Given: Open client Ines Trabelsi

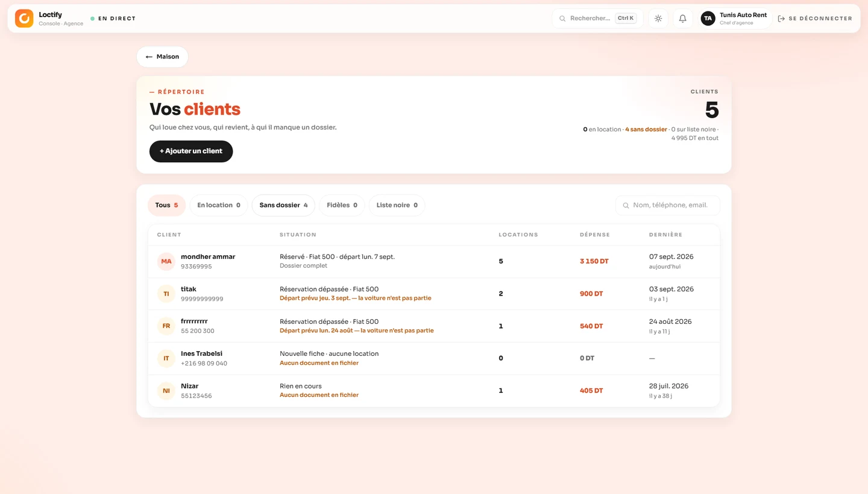Looking at the screenshot, I should (x=433, y=358).
